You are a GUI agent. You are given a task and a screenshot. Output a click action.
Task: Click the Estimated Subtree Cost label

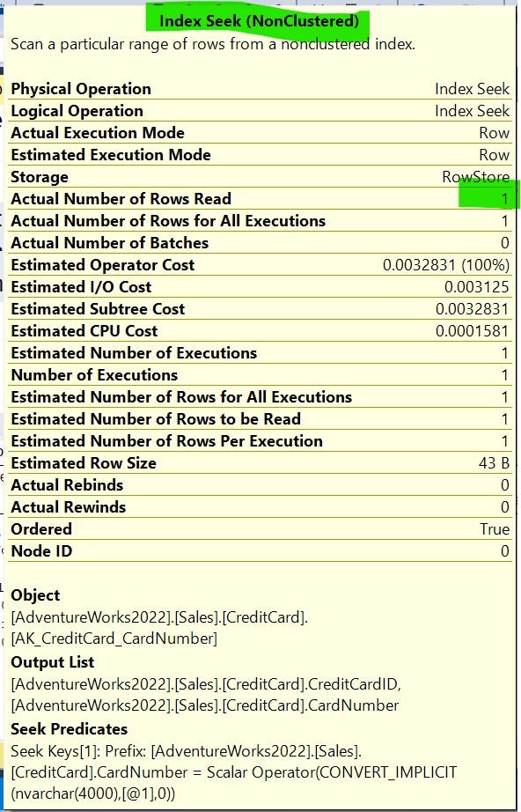click(98, 309)
